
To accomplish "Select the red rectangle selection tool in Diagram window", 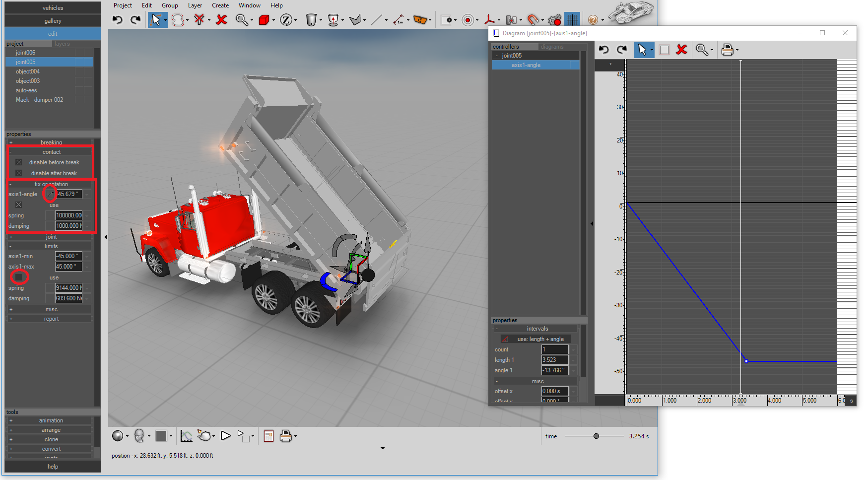I will tap(664, 50).
